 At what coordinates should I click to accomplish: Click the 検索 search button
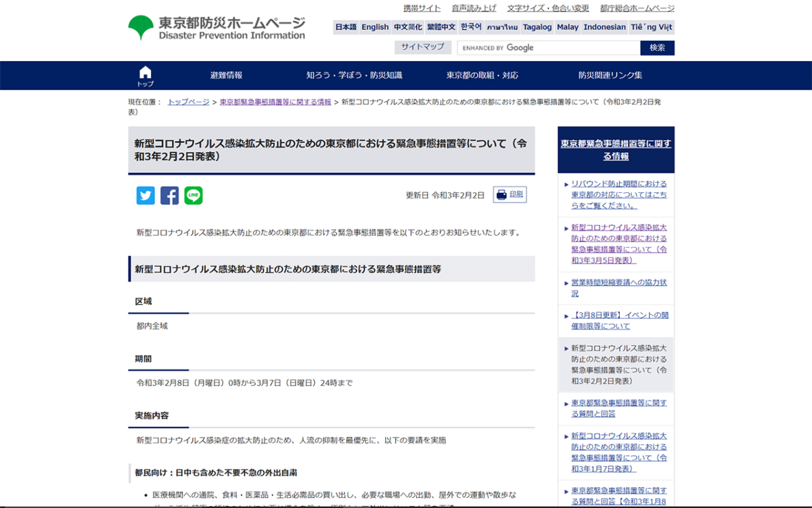(x=657, y=48)
